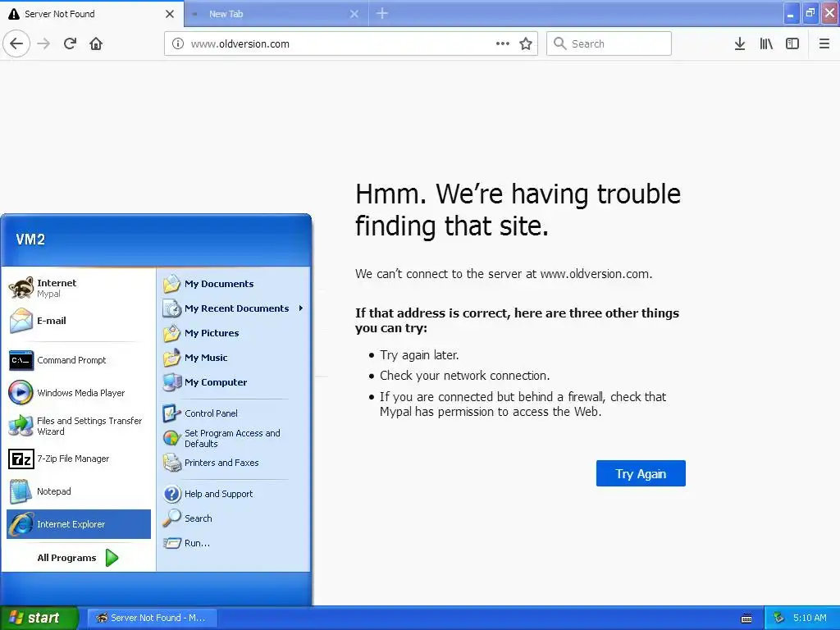The height and width of the screenshot is (630, 840).
Task: Open My Music folder
Action: click(x=233, y=358)
